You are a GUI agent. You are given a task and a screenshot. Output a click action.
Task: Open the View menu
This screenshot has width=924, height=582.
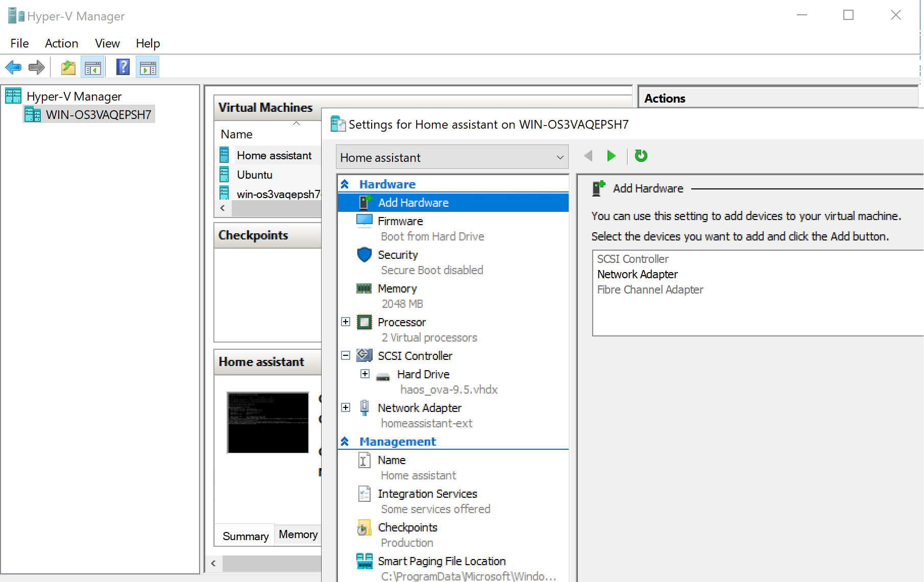107,43
